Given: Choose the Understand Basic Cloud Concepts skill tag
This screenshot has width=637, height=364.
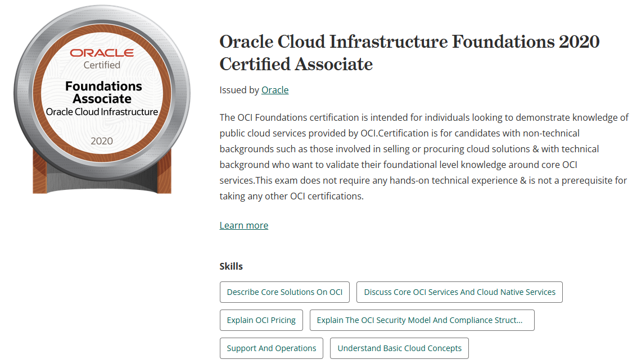Looking at the screenshot, I should click(399, 348).
